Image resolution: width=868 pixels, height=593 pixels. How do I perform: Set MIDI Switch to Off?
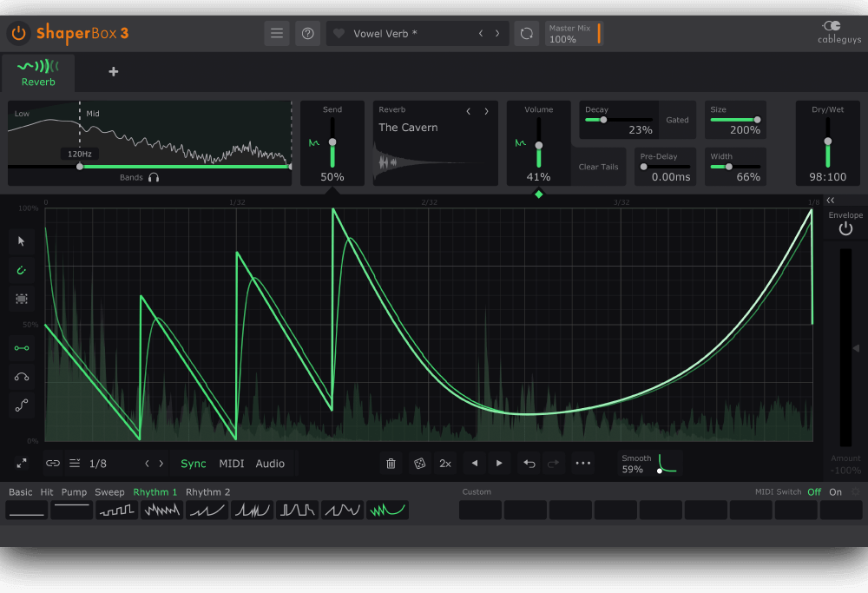(x=814, y=491)
